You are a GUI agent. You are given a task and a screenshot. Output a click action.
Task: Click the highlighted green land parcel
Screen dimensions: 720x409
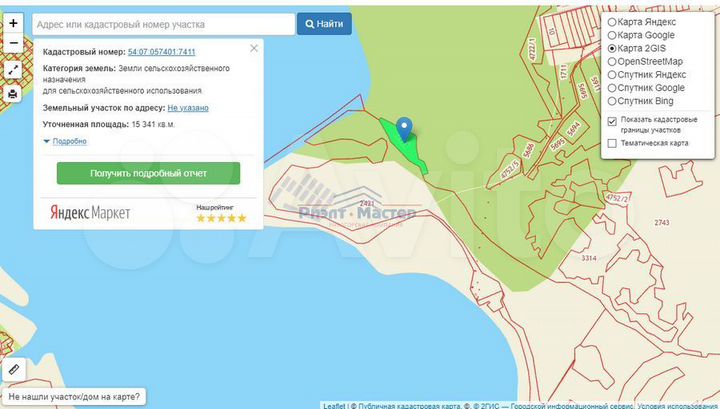click(405, 147)
